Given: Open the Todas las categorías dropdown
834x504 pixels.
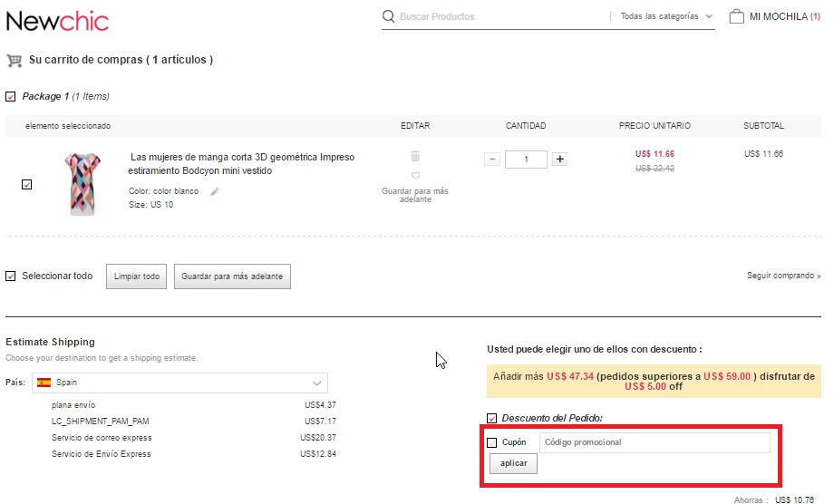Looking at the screenshot, I should [666, 16].
